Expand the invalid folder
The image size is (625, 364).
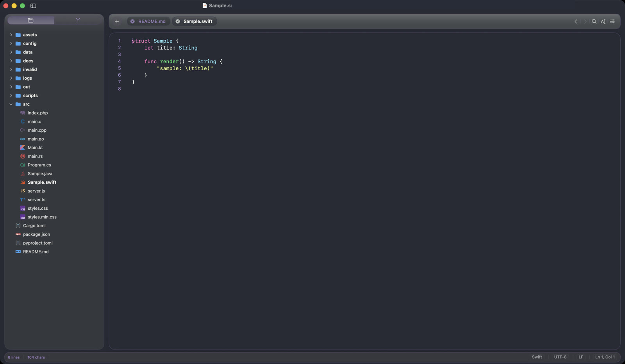click(x=11, y=70)
